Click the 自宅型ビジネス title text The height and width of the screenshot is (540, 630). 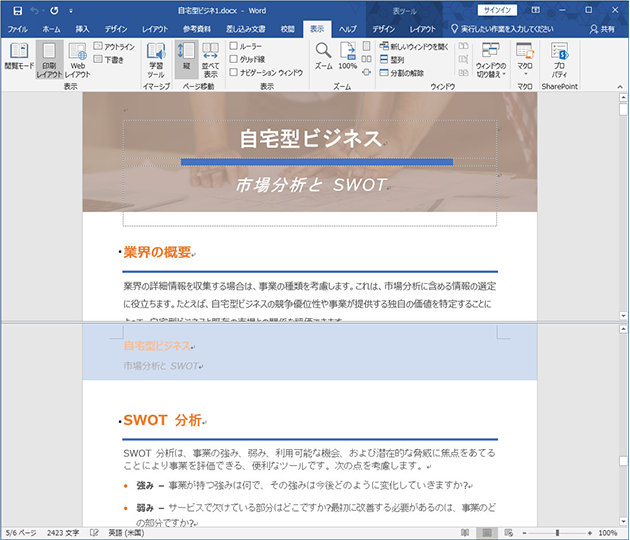pyautogui.click(x=311, y=139)
